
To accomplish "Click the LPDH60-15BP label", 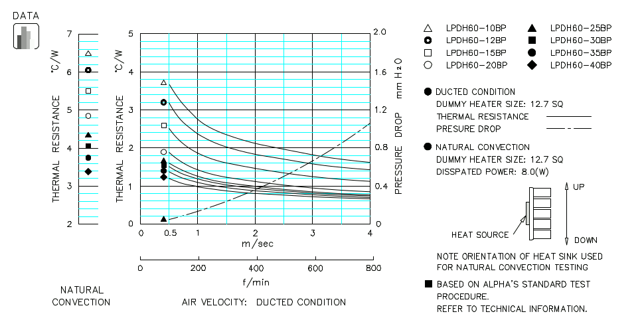I will pyautogui.click(x=476, y=52).
